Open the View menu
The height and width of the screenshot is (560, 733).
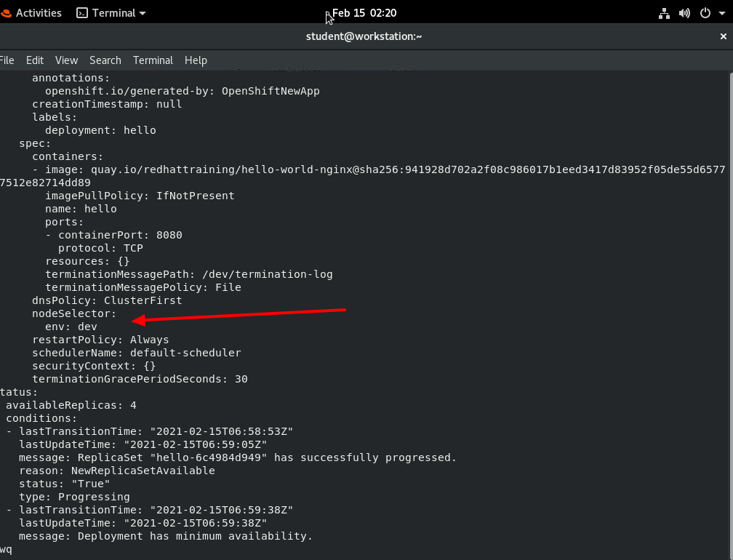click(x=66, y=60)
